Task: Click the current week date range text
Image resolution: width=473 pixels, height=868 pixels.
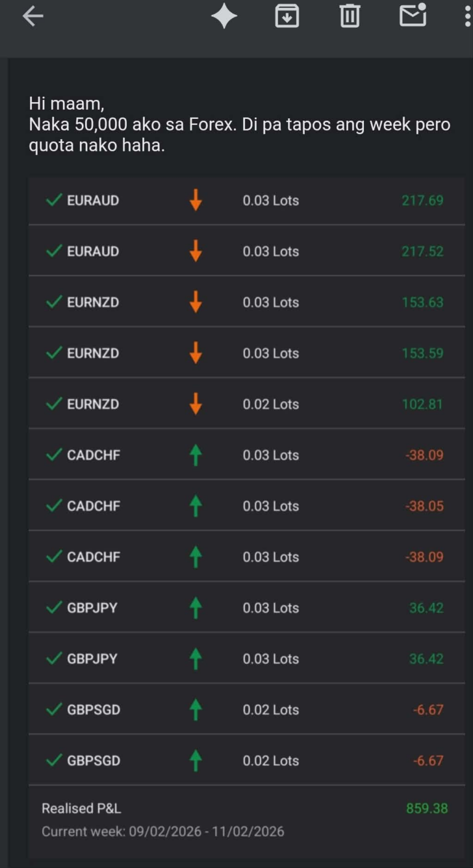Action: coord(163,832)
